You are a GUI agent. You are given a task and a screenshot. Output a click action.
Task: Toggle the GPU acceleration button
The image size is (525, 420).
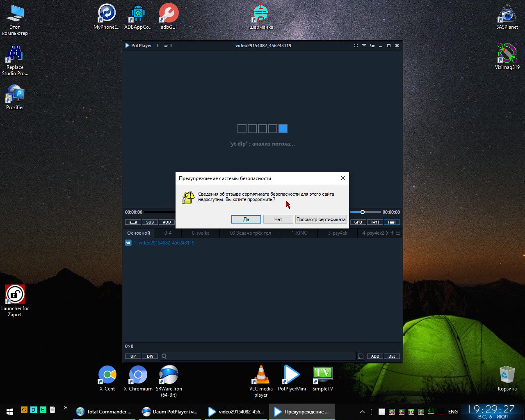(358, 222)
